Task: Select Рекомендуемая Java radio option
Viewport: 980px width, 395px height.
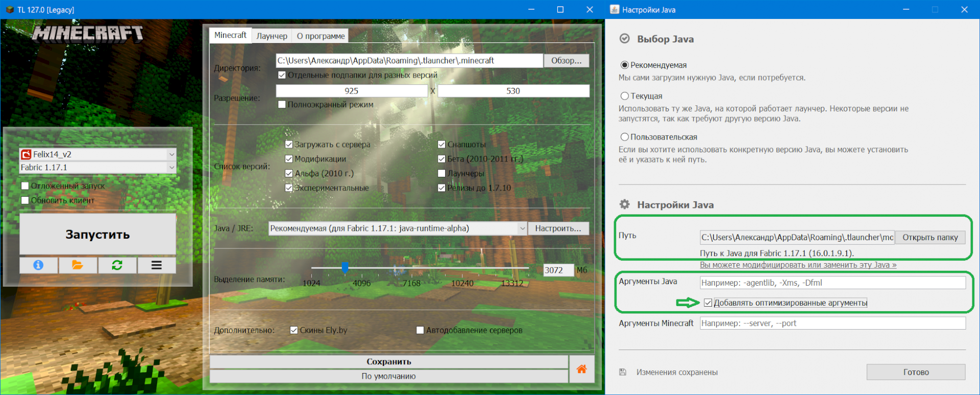Action: pos(624,65)
